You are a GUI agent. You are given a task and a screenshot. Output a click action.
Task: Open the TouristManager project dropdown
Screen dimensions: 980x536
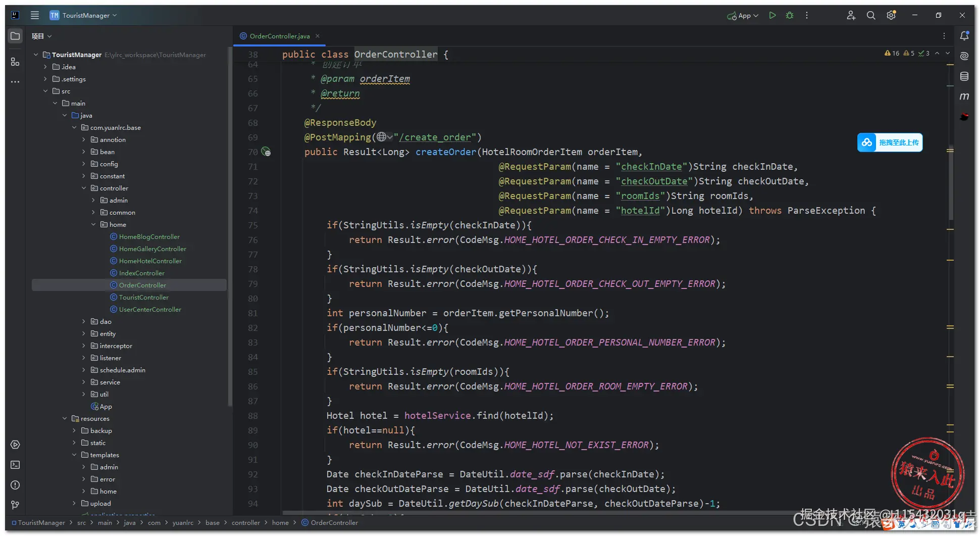pos(83,15)
